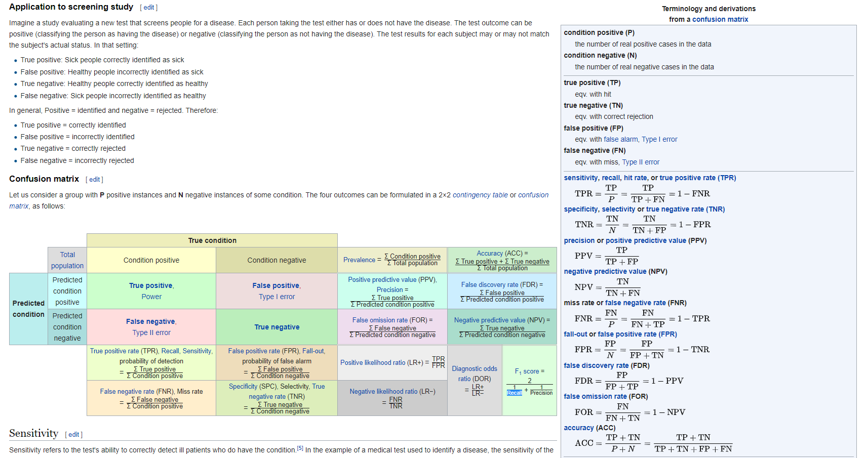Click Type I error link in matrix

pos(277,297)
